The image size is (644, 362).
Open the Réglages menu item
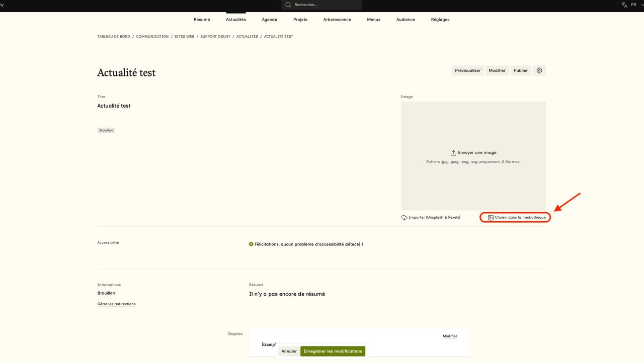440,20
